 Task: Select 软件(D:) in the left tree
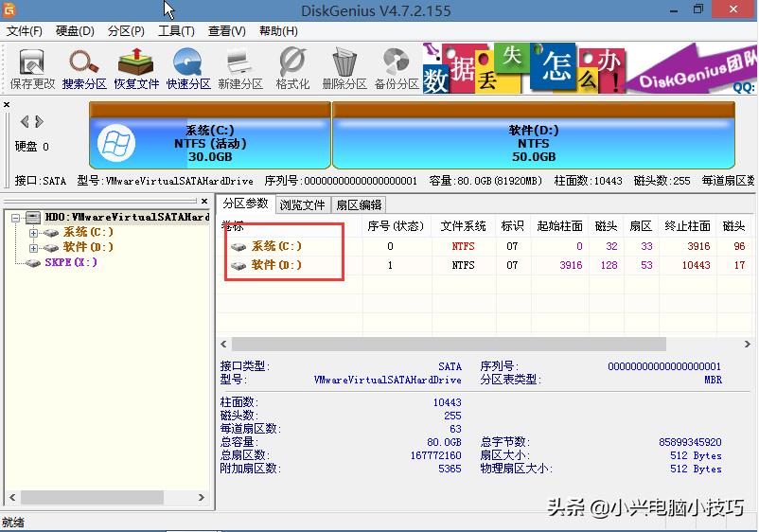88,247
